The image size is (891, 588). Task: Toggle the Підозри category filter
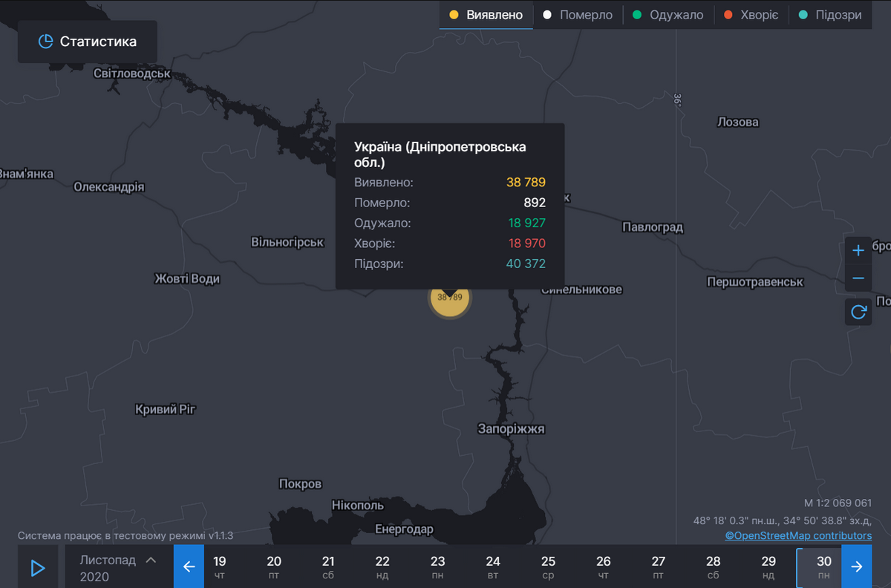[x=831, y=15]
